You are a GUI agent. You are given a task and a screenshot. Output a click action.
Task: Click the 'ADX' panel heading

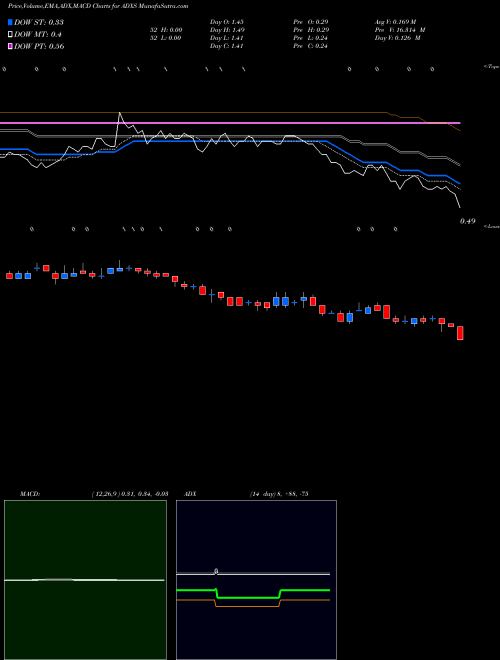190,494
